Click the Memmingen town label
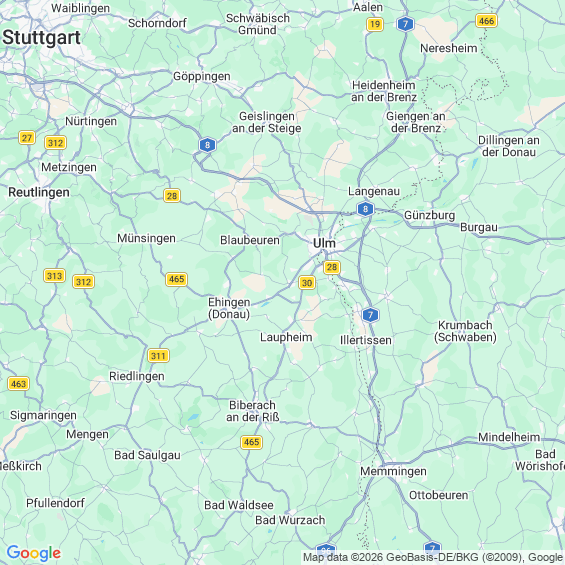Image resolution: width=565 pixels, height=565 pixels. 393,471
